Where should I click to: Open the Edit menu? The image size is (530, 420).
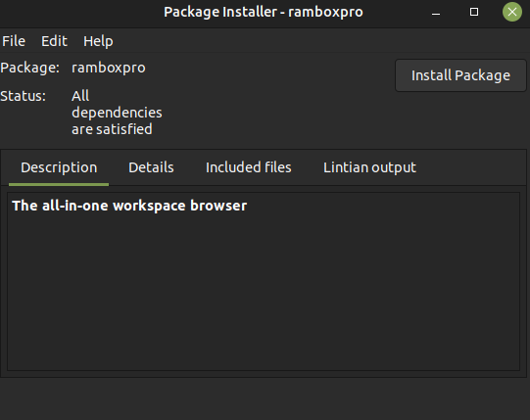[54, 41]
